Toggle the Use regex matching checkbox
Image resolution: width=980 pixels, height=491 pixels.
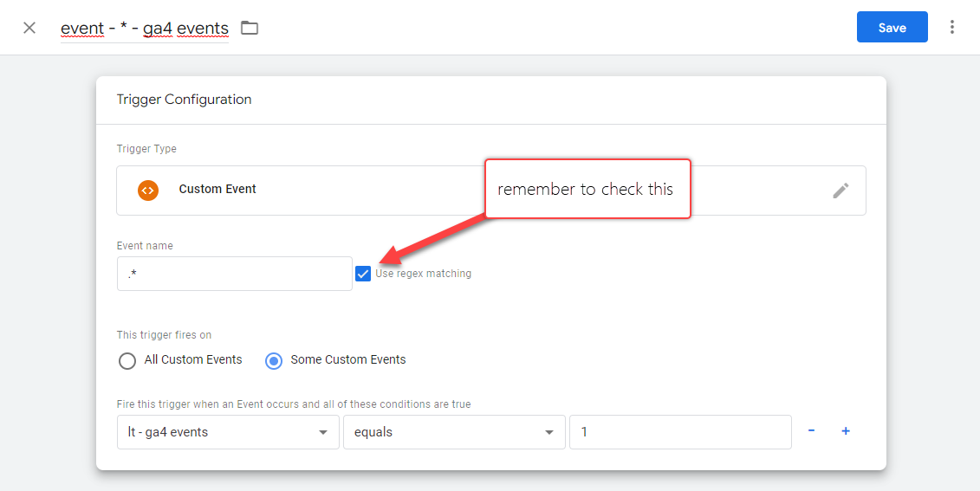point(363,274)
